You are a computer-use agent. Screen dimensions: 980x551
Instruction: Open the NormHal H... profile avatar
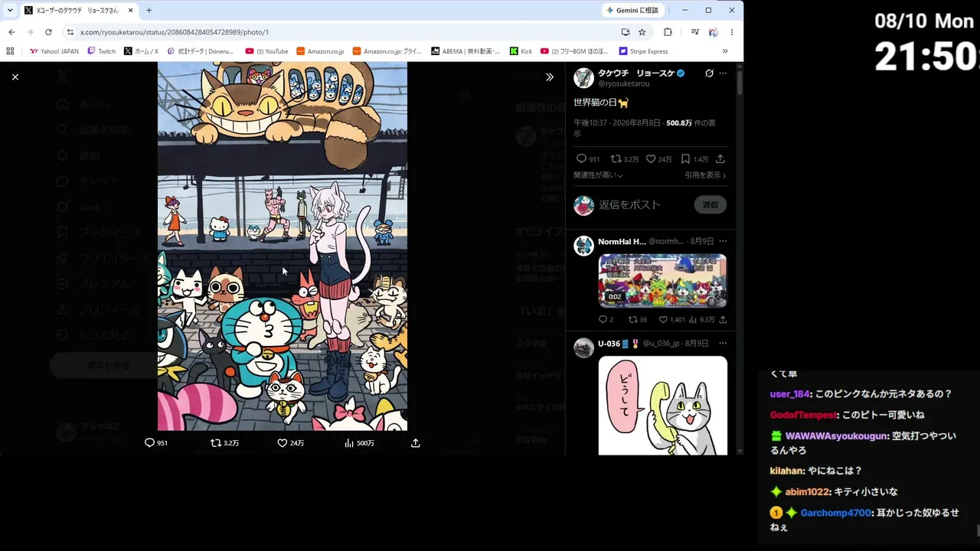click(583, 246)
